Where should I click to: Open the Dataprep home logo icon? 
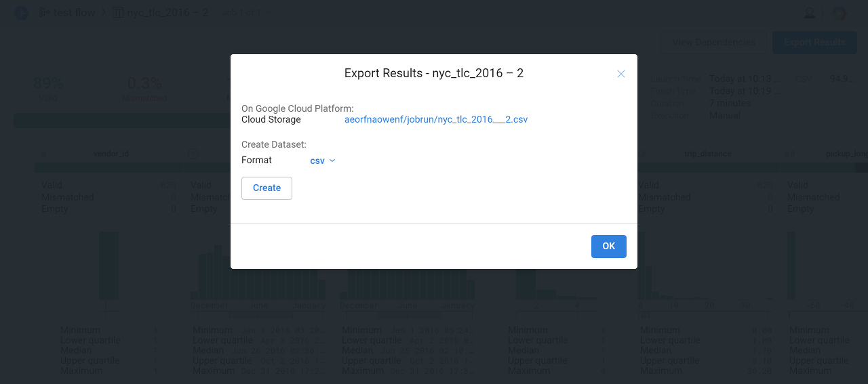[x=21, y=13]
